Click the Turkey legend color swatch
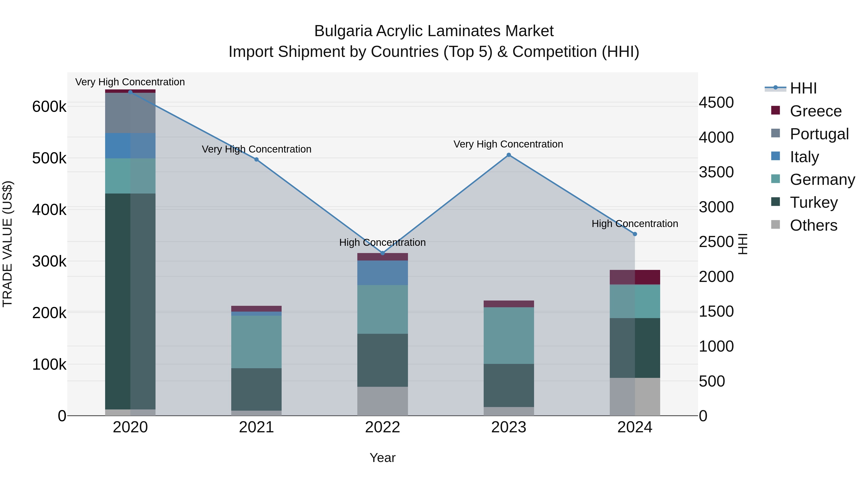868x488 pixels. click(x=775, y=201)
